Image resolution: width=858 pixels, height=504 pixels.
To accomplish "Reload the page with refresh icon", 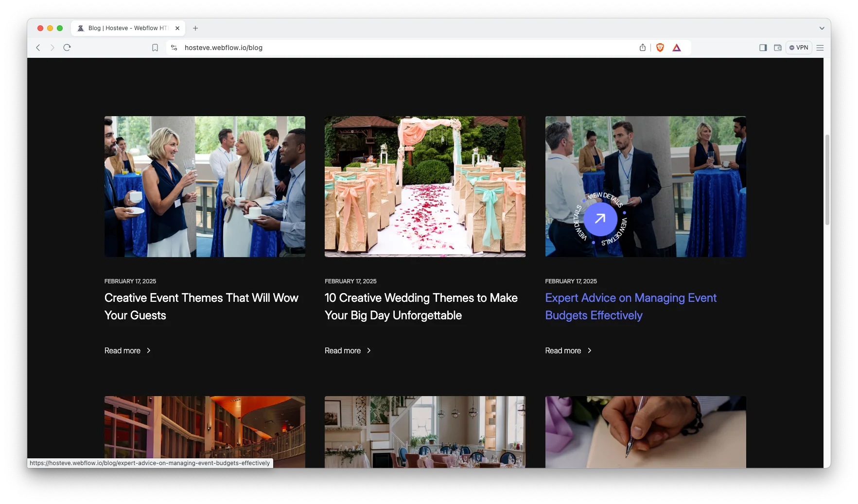I will pos(67,48).
